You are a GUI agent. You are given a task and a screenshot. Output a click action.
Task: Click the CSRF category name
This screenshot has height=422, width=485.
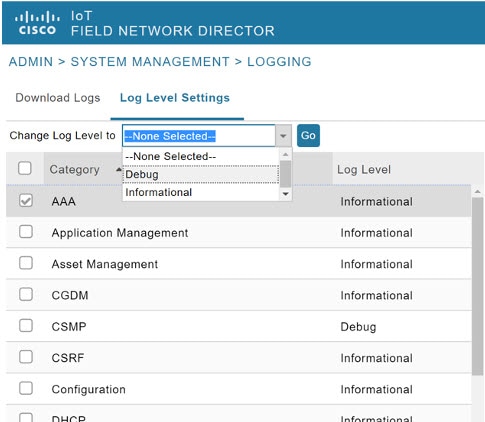[x=68, y=358]
